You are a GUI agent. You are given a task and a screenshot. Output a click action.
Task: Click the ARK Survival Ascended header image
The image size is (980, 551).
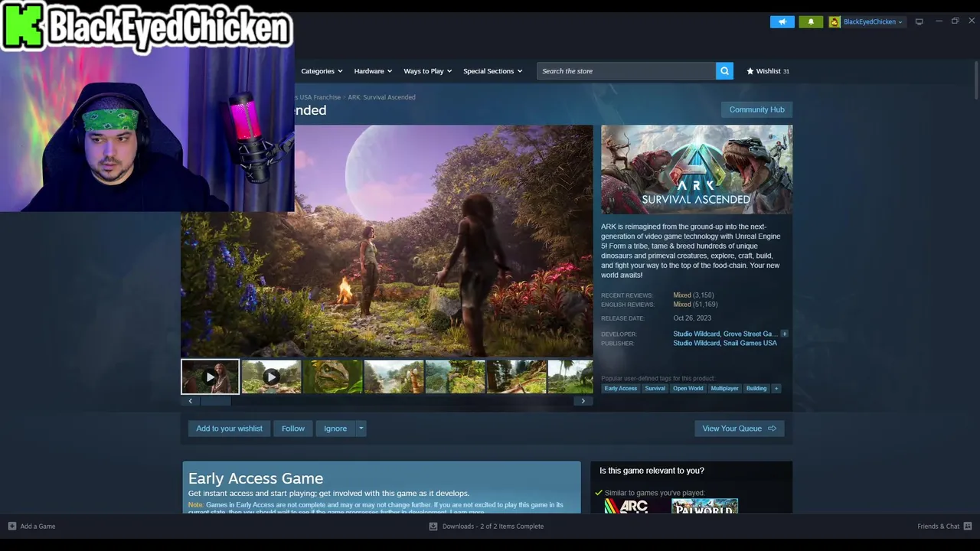[x=697, y=170]
